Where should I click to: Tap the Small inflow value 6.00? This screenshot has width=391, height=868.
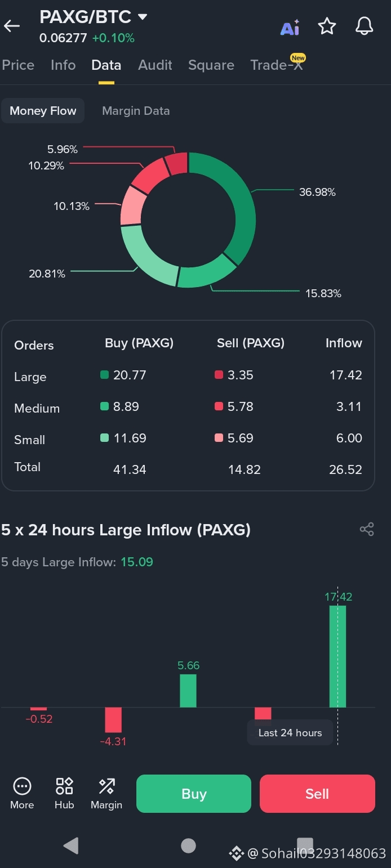click(x=349, y=438)
